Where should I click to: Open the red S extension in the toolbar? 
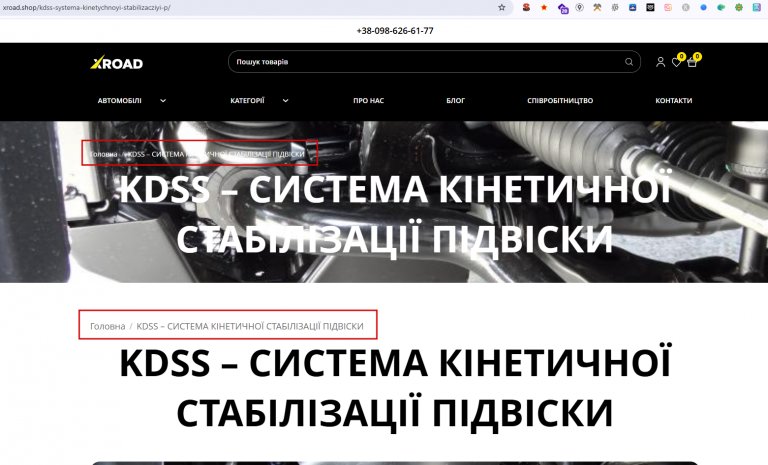click(x=526, y=7)
